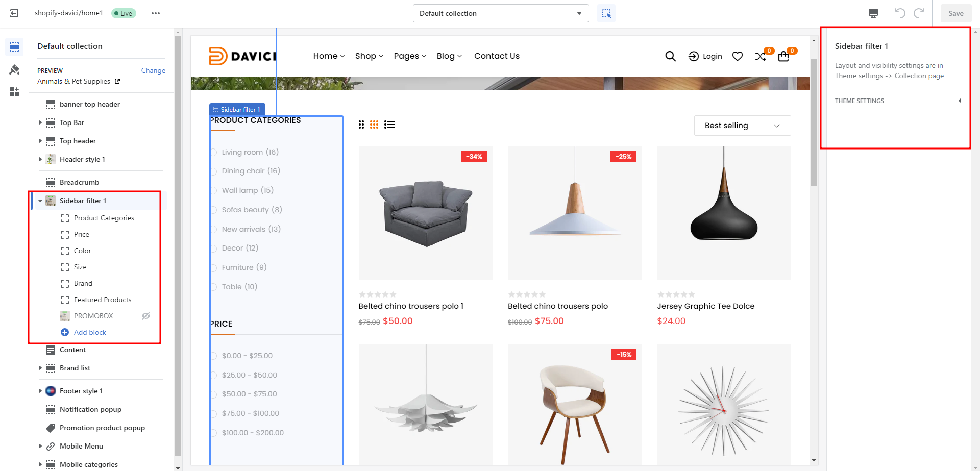980x471 pixels.
Task: Open the search magnifier in store header
Action: 670,56
